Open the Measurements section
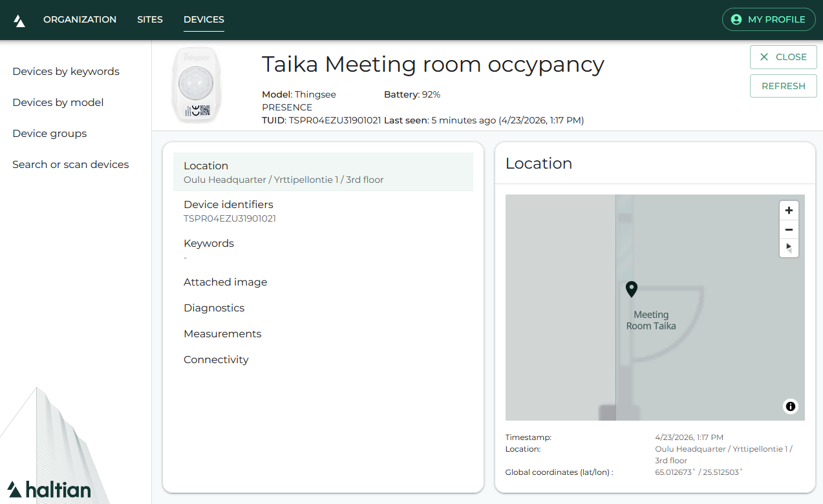 pyautogui.click(x=323, y=333)
